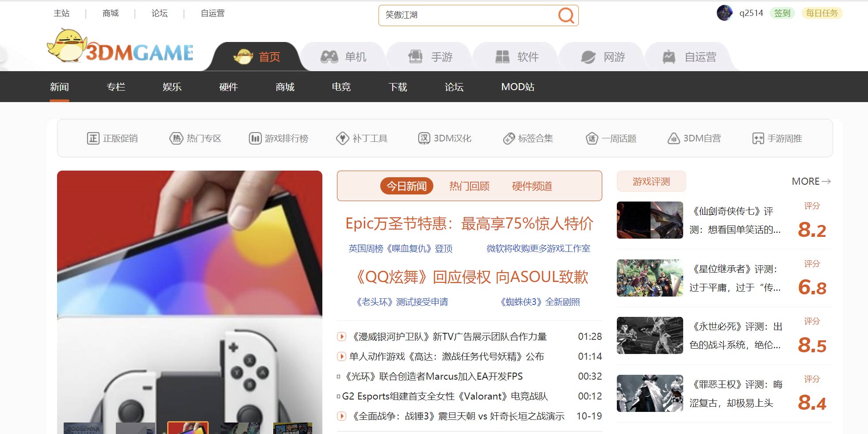Open the 仙剑奇侠传七 review thumbnail

click(649, 220)
